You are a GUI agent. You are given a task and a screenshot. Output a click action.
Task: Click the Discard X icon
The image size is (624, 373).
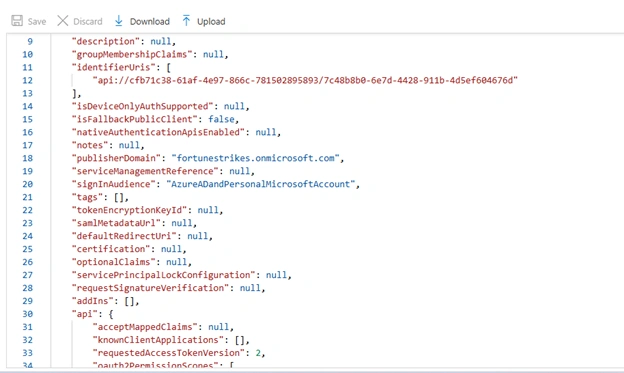(x=62, y=21)
